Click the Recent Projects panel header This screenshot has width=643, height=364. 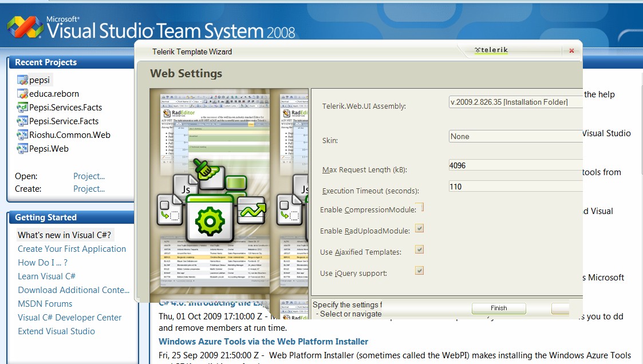[x=70, y=62]
